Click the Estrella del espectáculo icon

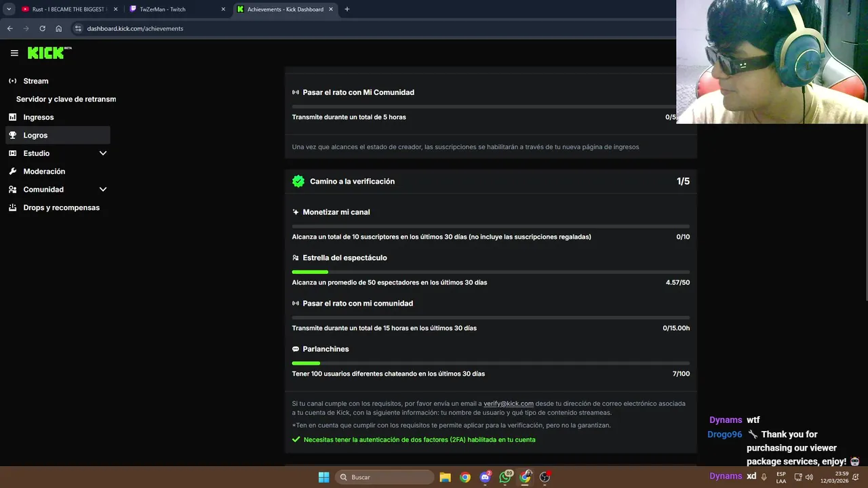pos(296,258)
